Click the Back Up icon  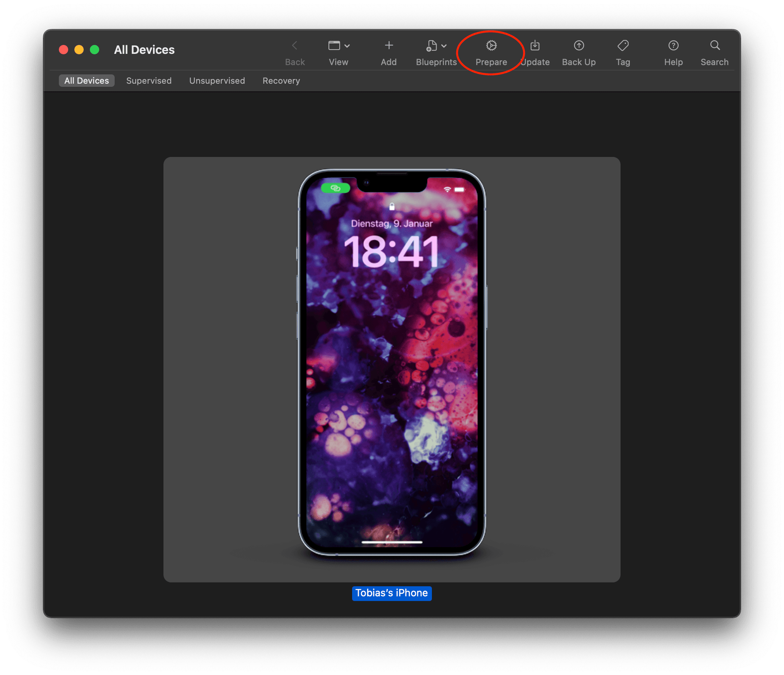click(x=579, y=46)
